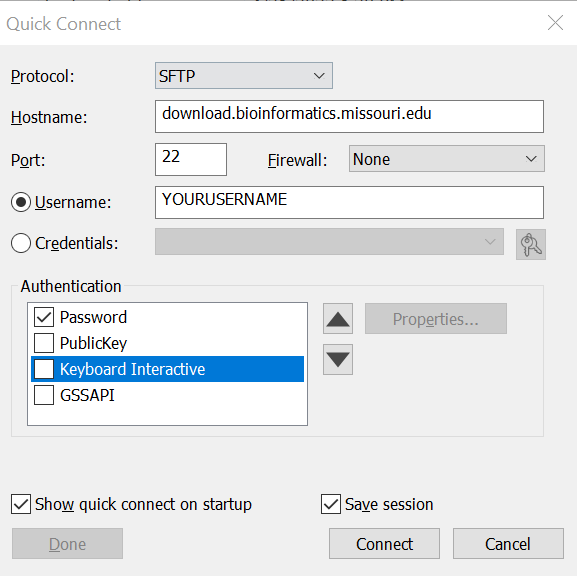Select the Username radio button
Viewport: 577px width, 576px height.
tap(21, 202)
